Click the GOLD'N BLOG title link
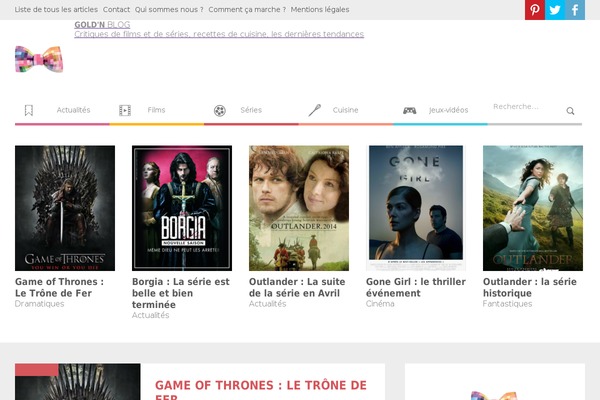The image size is (600, 400). click(102, 25)
